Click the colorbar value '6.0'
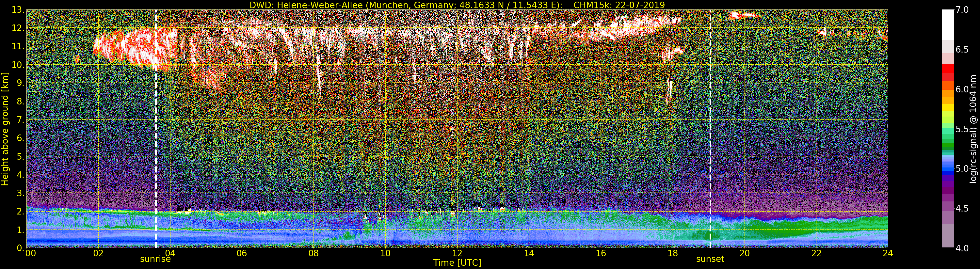 coord(962,89)
